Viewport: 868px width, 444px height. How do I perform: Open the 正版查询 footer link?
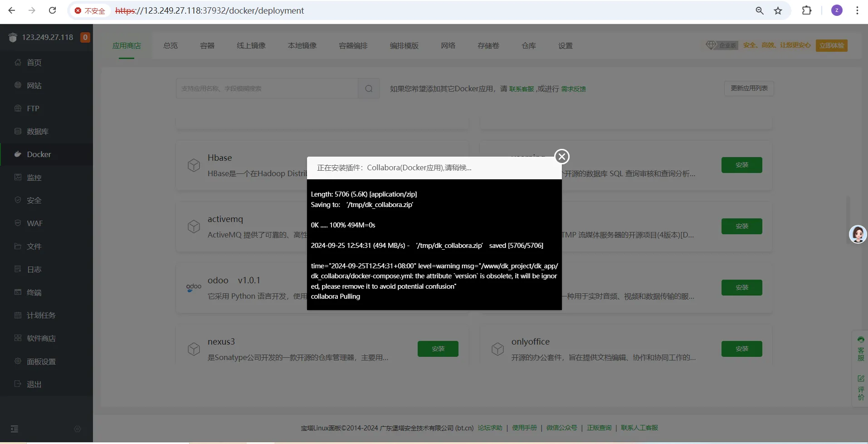600,428
